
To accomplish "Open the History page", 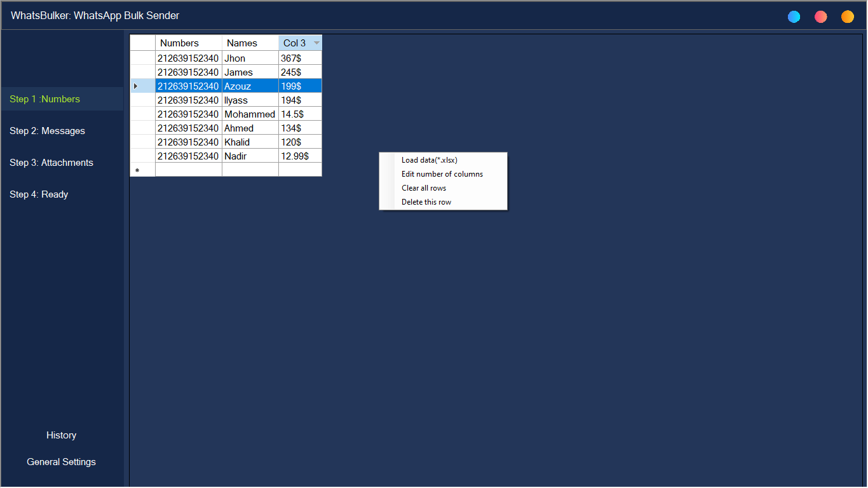I will tap(62, 435).
